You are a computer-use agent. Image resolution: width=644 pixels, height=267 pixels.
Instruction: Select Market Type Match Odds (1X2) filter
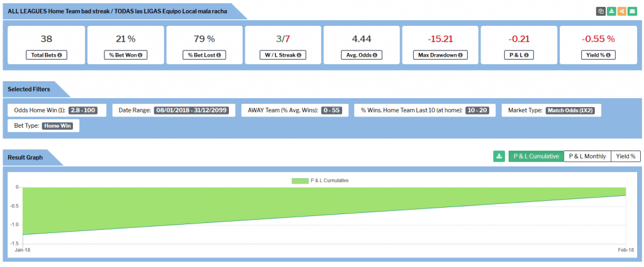pos(551,110)
